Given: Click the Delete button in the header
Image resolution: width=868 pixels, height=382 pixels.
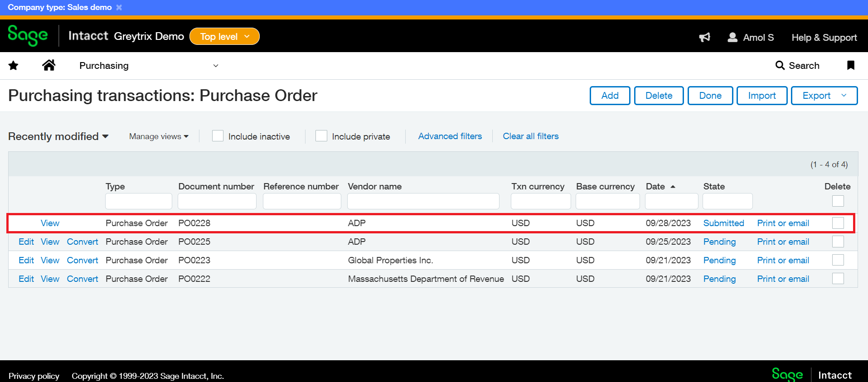Looking at the screenshot, I should tap(659, 96).
